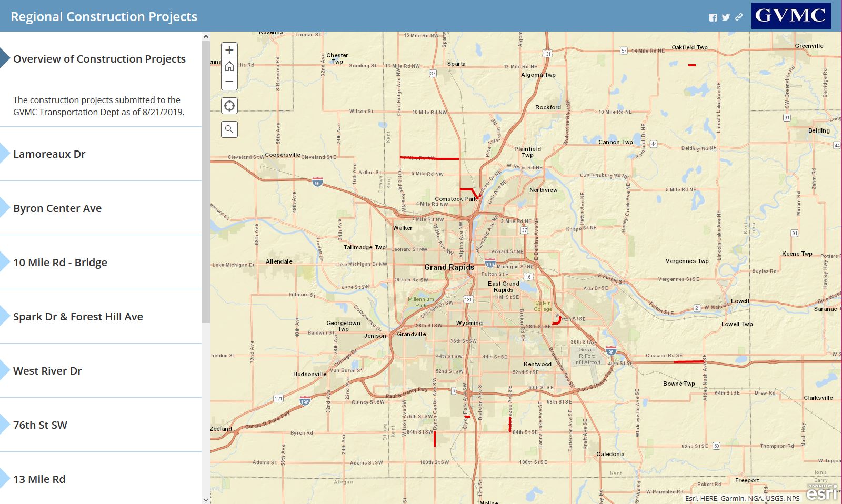Open the GVMC logo link

[791, 16]
